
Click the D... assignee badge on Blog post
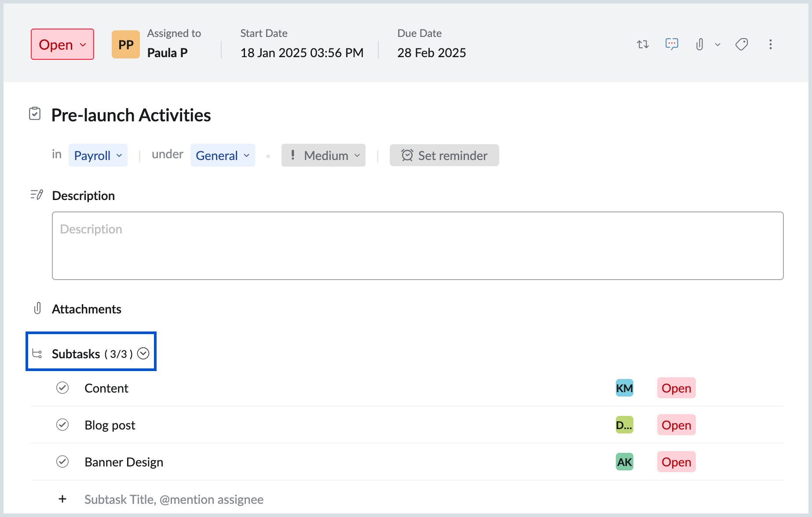pyautogui.click(x=625, y=425)
